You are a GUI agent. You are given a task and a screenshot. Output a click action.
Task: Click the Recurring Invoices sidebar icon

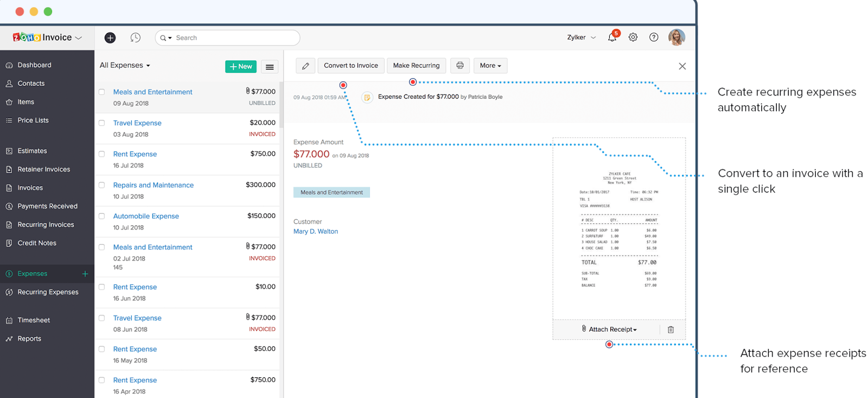(x=9, y=225)
